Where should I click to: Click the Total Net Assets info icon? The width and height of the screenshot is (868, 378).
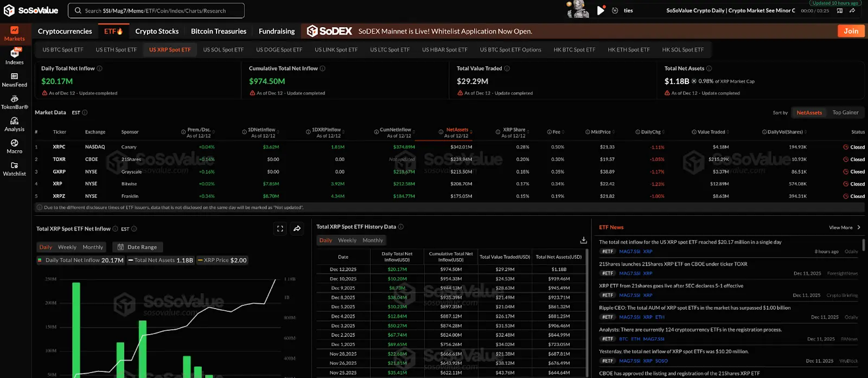coord(709,68)
